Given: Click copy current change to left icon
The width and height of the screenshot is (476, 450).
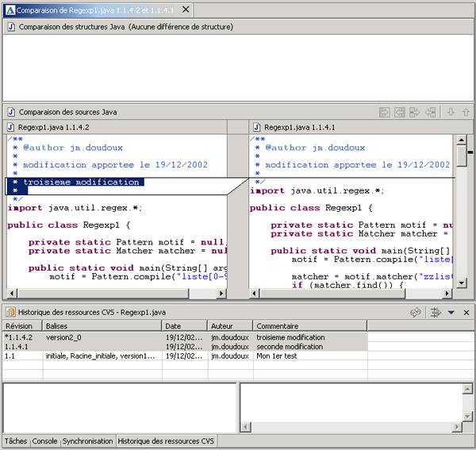Looking at the screenshot, I should [x=429, y=113].
